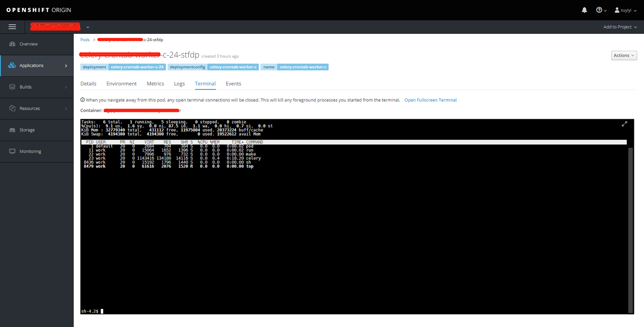Viewport: 644px width, 327px height.
Task: Click the Storage drive icon
Action: click(12, 130)
